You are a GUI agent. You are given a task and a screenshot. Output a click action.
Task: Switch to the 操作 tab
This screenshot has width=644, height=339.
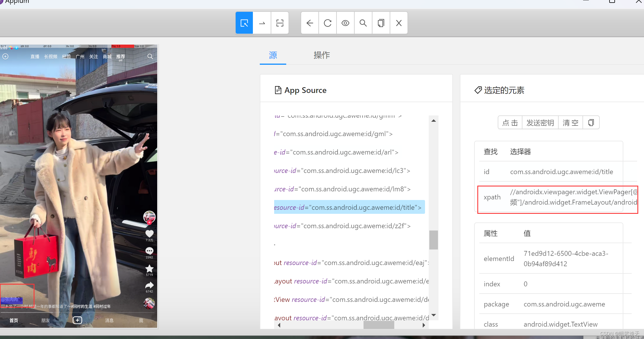(x=322, y=55)
